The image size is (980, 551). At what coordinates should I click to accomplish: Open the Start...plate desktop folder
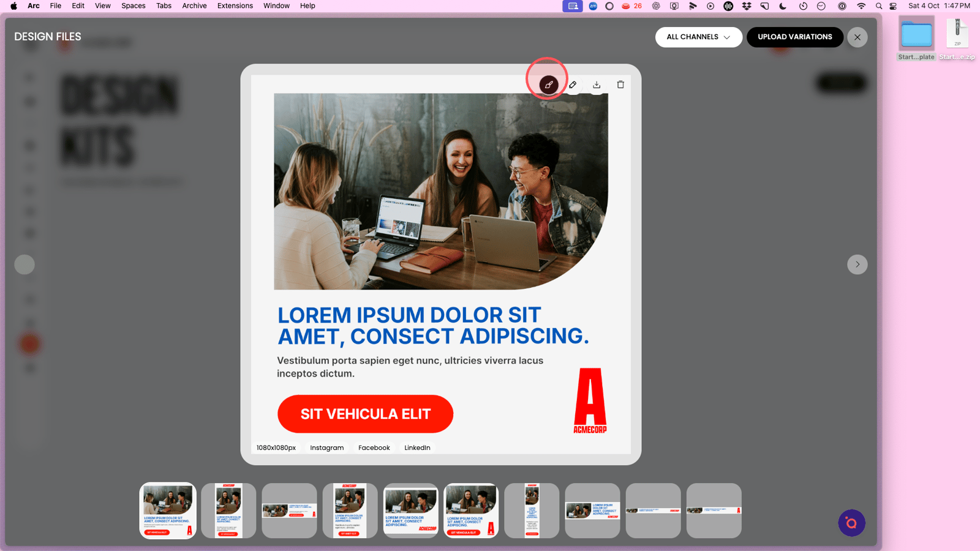point(916,38)
